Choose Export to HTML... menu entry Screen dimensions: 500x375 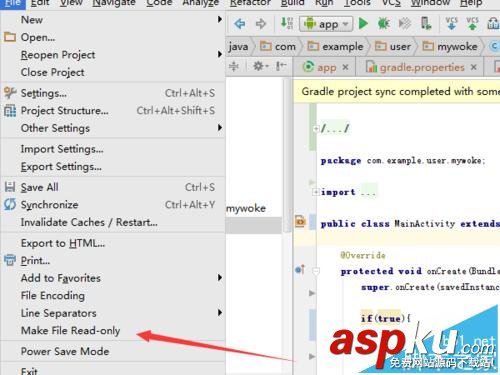(113, 243)
